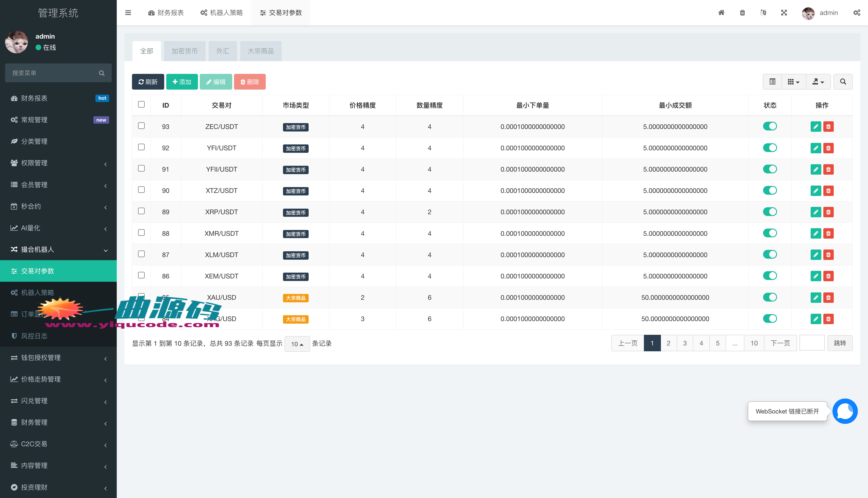Open the table search magnifier icon
The height and width of the screenshot is (498, 868).
[x=843, y=82]
